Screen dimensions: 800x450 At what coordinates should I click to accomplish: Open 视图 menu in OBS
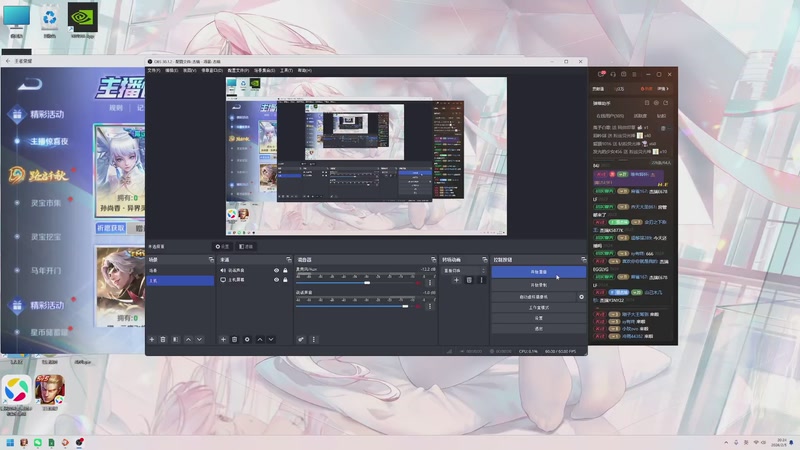(x=190, y=70)
